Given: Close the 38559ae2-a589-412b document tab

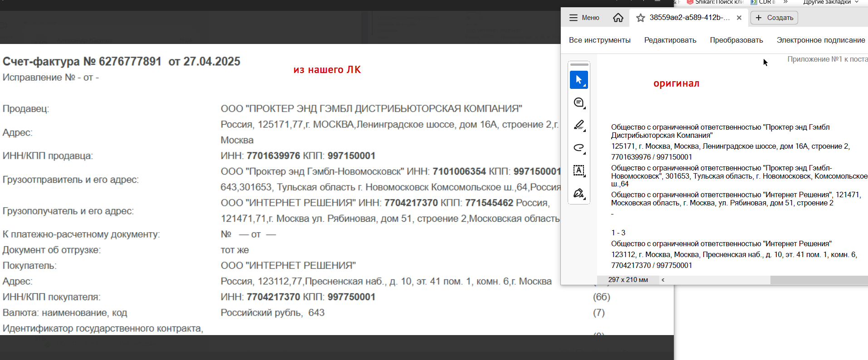Looking at the screenshot, I should (739, 18).
